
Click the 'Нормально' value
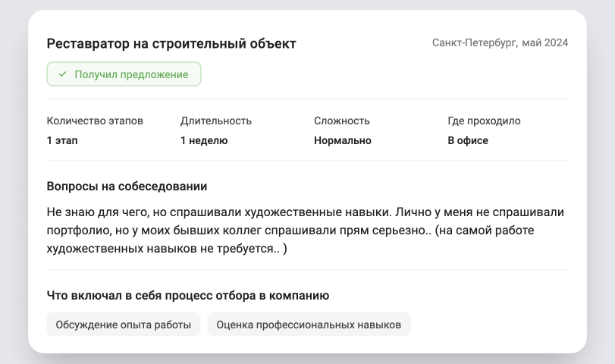click(x=343, y=140)
